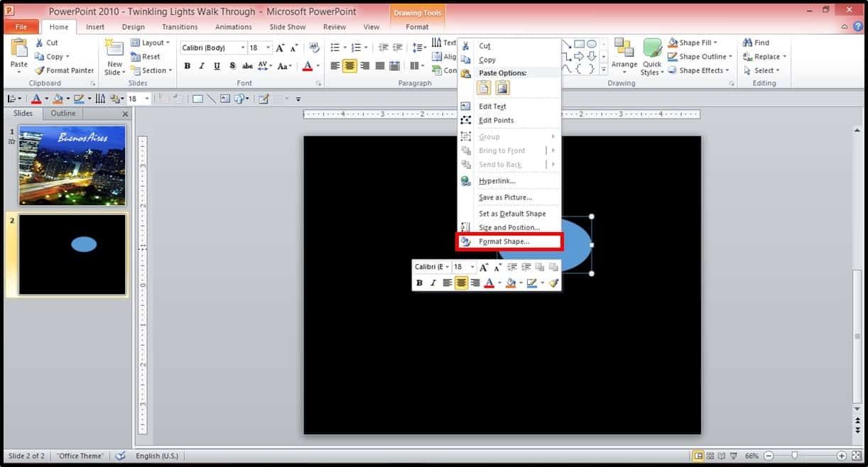Toggle Center alignment in ribbon Paragraph group

pyautogui.click(x=350, y=66)
